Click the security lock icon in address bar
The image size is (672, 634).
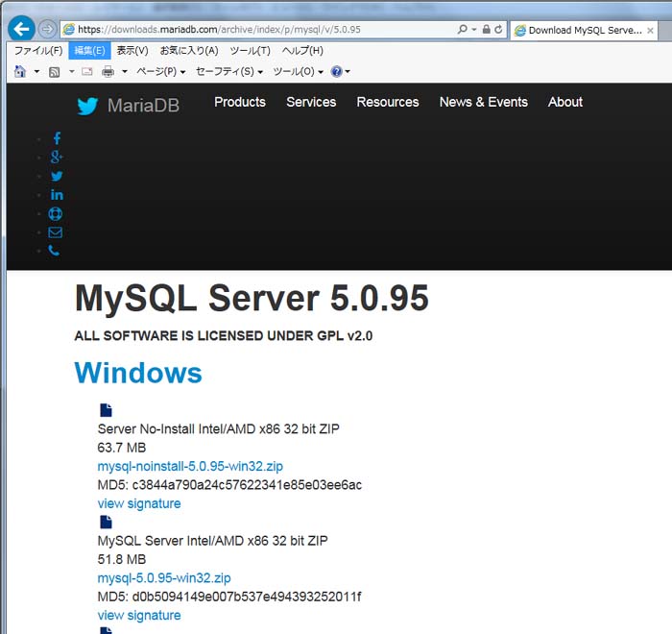(x=487, y=29)
